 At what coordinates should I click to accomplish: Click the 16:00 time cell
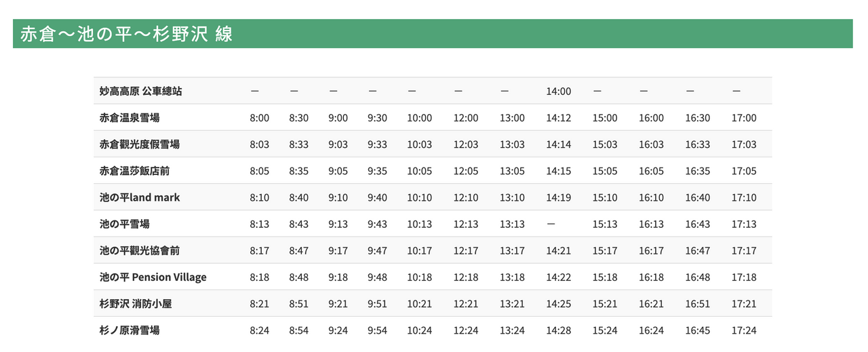point(651,117)
